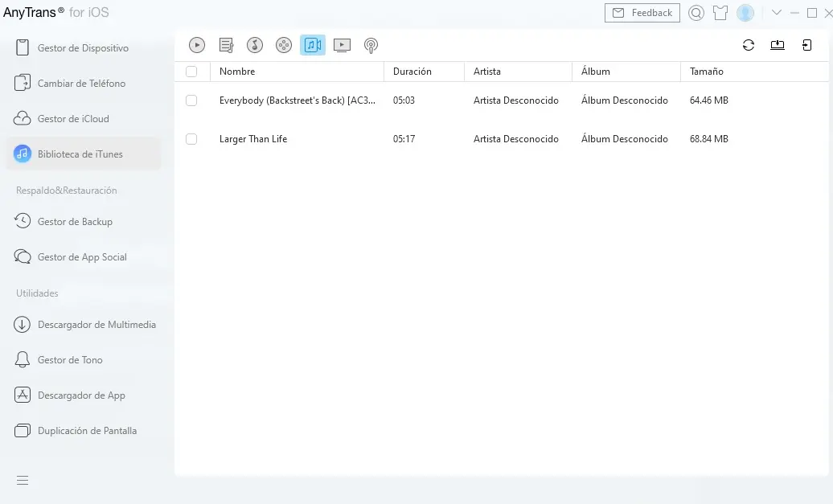
Task: Open Duplicación de Pantalla
Action: 83,431
